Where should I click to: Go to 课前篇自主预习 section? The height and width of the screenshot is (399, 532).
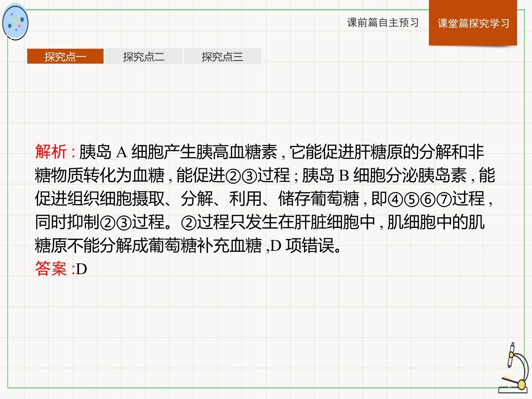[383, 23]
